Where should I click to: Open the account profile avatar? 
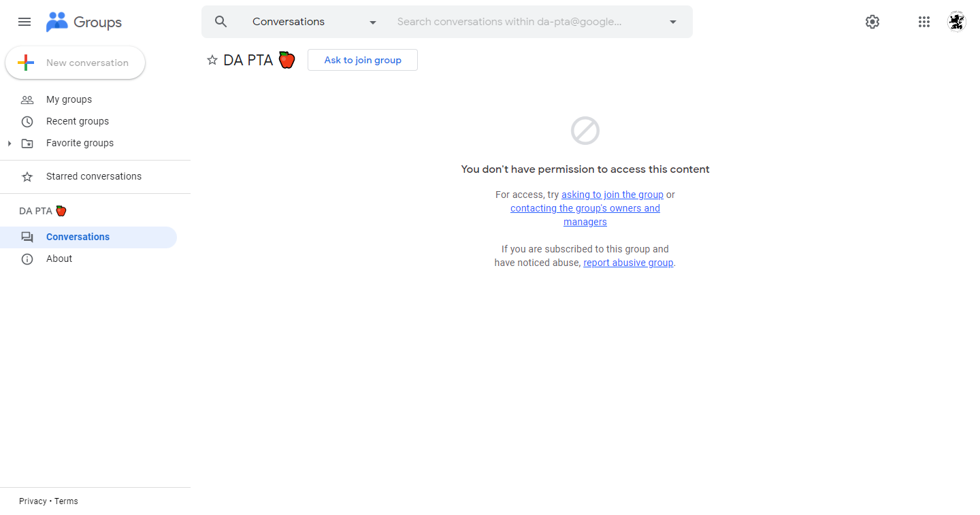pyautogui.click(x=957, y=22)
